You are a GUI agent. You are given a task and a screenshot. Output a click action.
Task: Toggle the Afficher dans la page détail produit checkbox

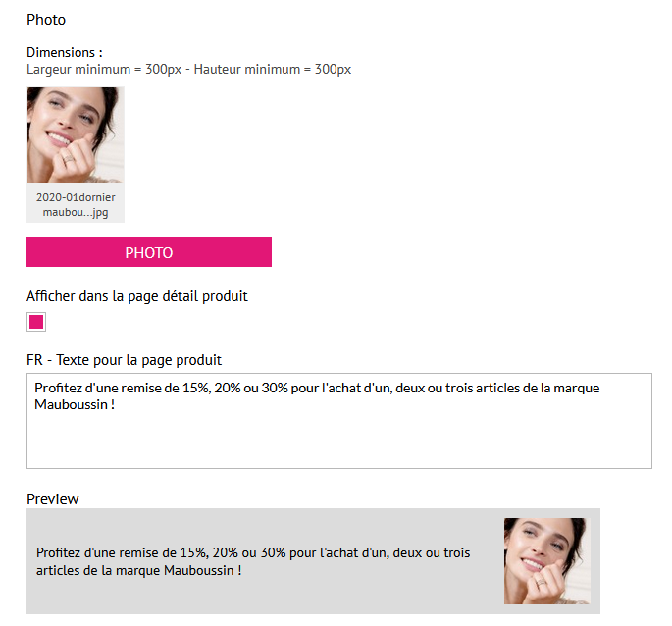point(36,322)
